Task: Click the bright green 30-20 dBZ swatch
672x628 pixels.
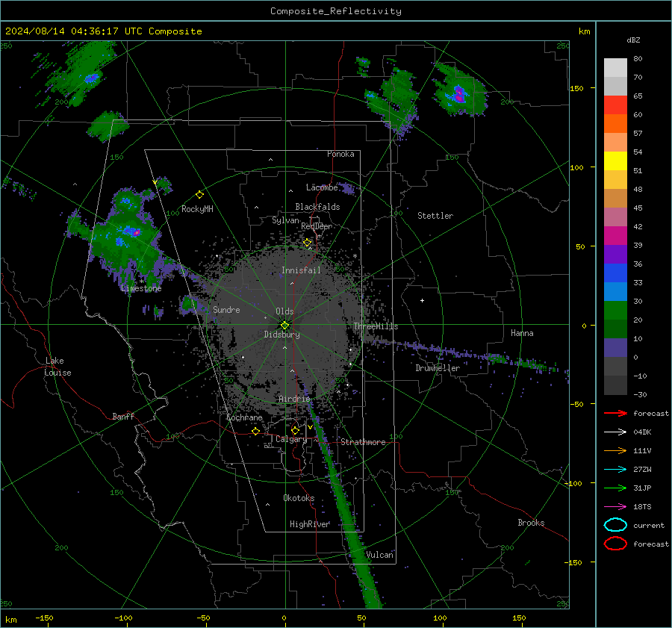Action: pos(615,311)
